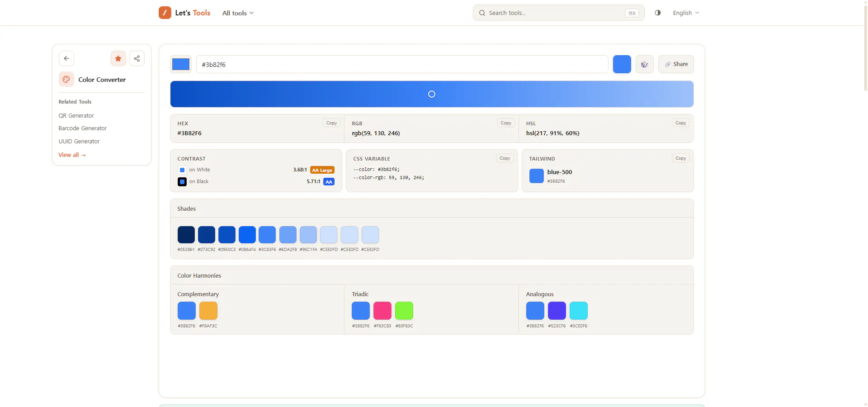Screen dimensions: 868x407
Task: Copy the RGB value
Action: point(506,123)
